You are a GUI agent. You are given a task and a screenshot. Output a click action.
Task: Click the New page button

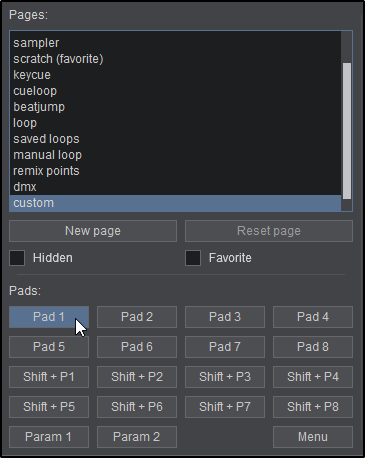pos(93,231)
